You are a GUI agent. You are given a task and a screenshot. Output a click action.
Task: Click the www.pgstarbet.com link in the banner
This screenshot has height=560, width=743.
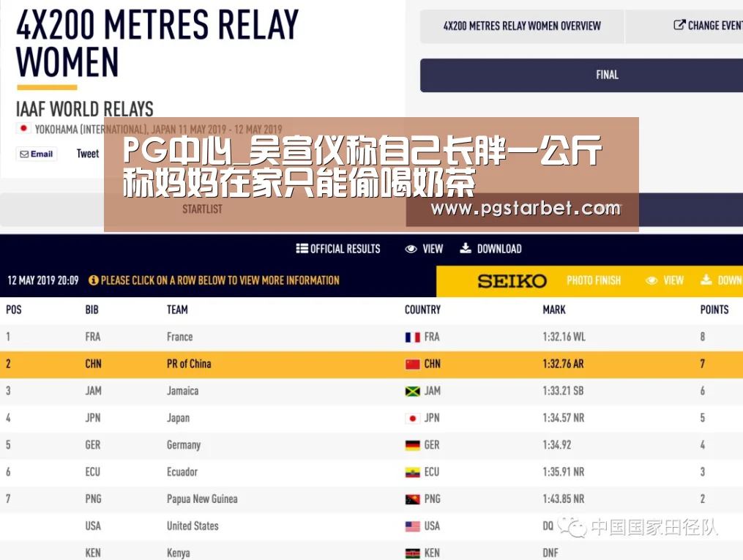pos(526,208)
